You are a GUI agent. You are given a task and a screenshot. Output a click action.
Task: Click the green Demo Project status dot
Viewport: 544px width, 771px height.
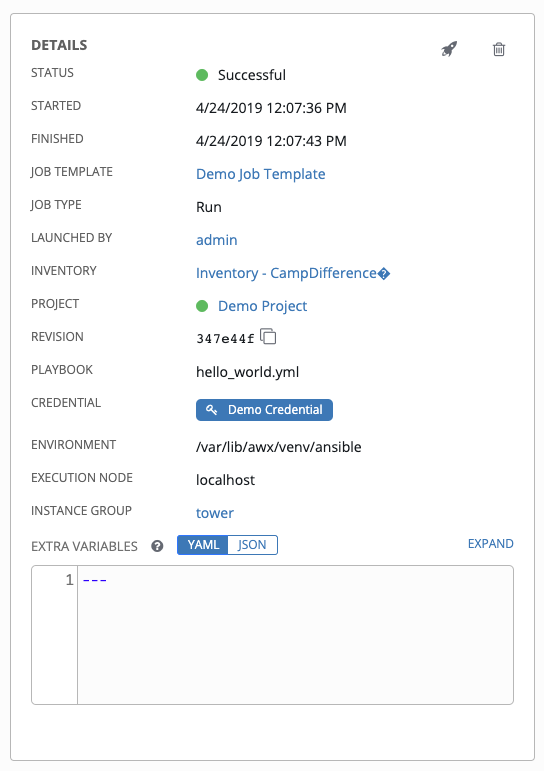[202, 306]
